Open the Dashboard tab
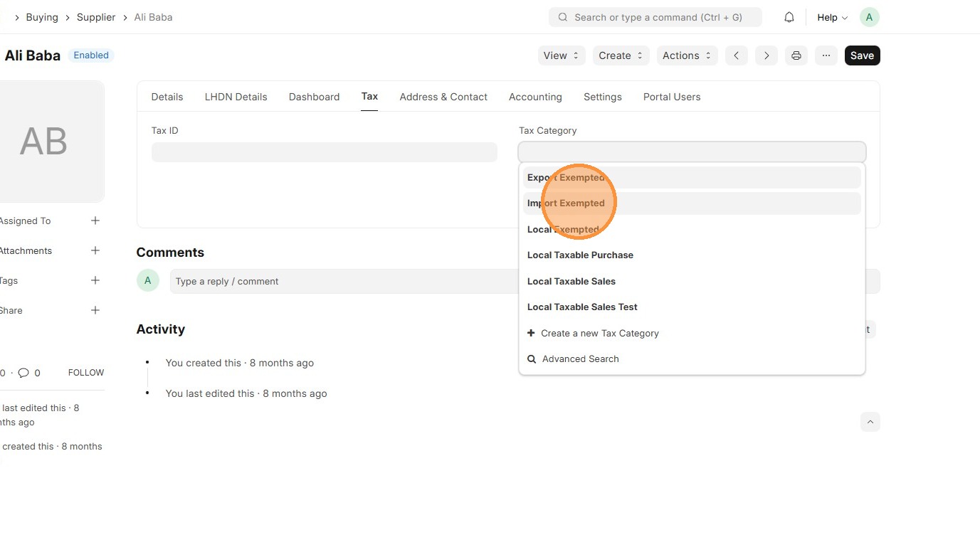 314,97
